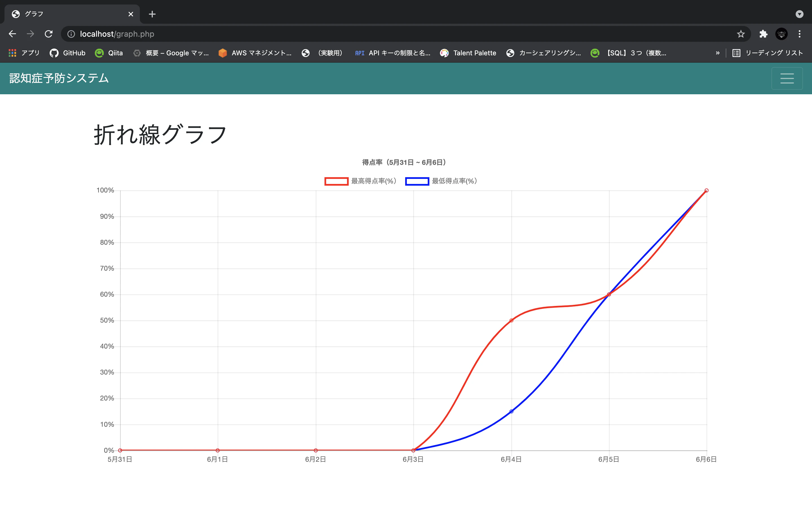Expand the tab search dropdown arrow
Image resolution: width=812 pixels, height=508 pixels.
pyautogui.click(x=800, y=14)
